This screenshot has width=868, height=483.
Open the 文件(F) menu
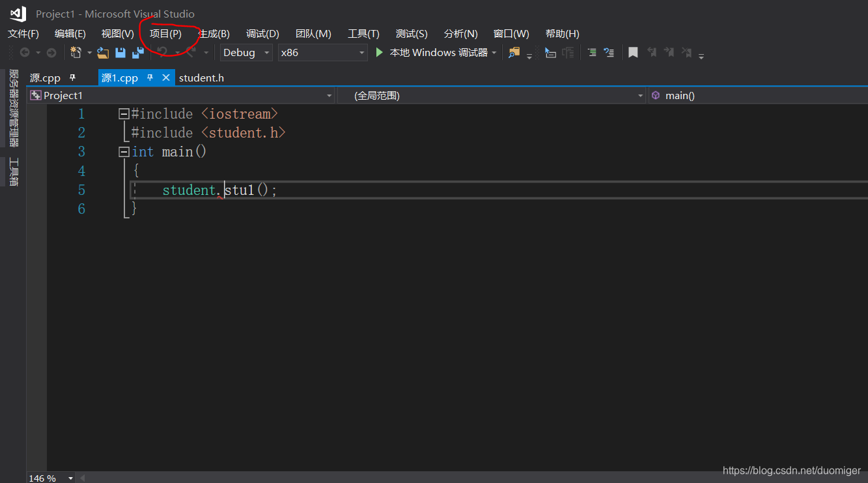[23, 34]
